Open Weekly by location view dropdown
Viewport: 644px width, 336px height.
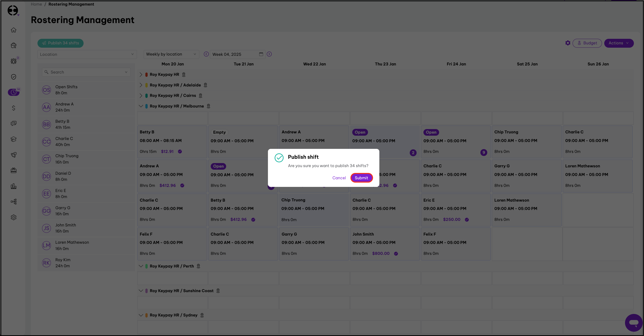pyautogui.click(x=171, y=54)
